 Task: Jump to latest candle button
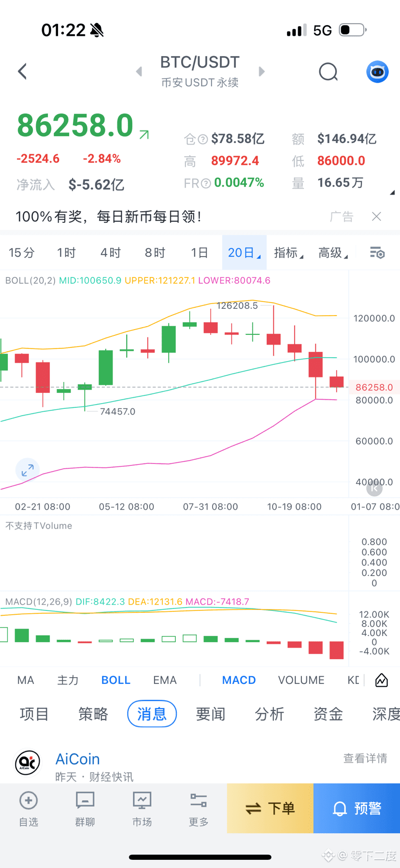(x=374, y=489)
